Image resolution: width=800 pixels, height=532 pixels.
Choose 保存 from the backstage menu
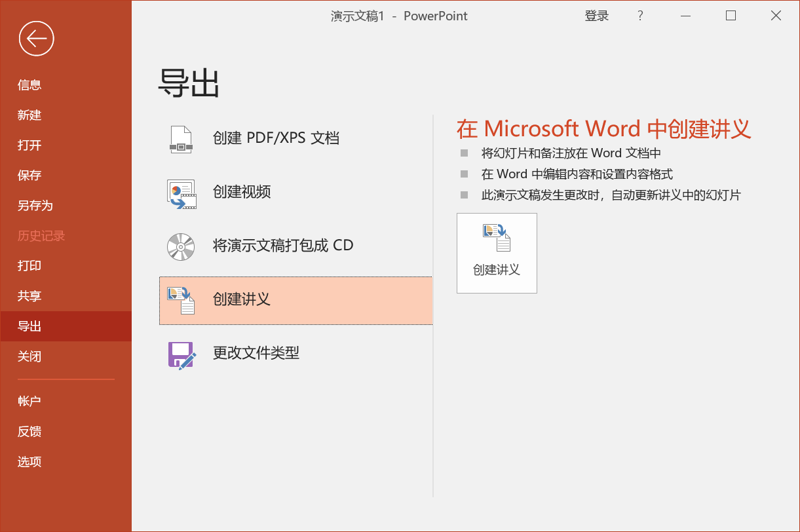(29, 176)
